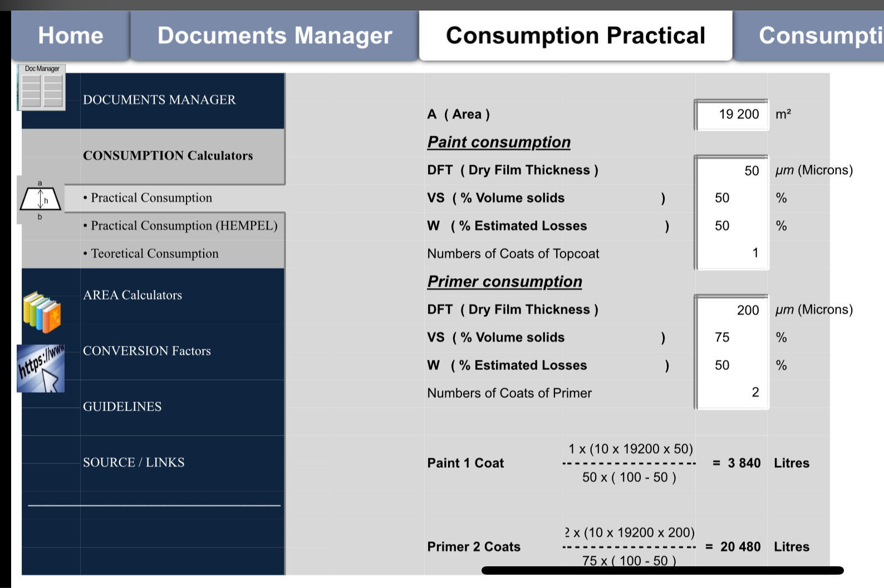Open the partially visible Consumption tab
Viewport: 884px width, 588px height.
[x=809, y=36]
